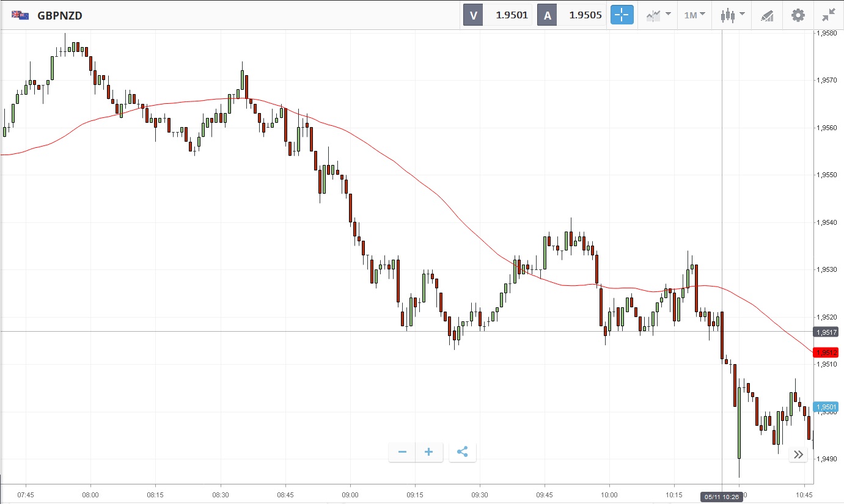
Task: Open the compare instruments dropdown
Action: pyautogui.click(x=659, y=15)
